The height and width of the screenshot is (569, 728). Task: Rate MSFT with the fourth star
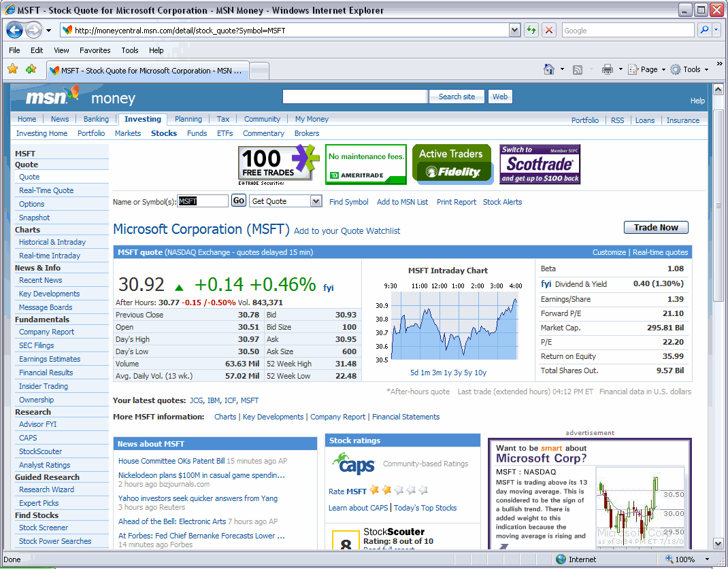pos(411,490)
